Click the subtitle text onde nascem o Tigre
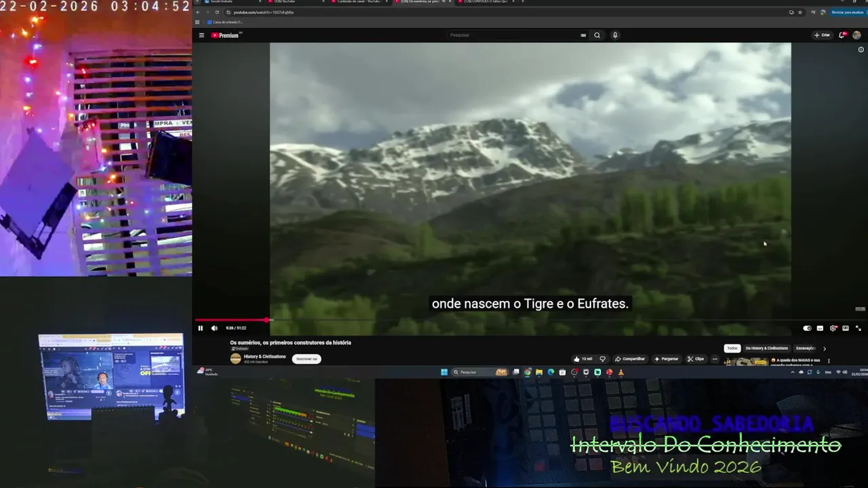The image size is (868, 488). (530, 304)
